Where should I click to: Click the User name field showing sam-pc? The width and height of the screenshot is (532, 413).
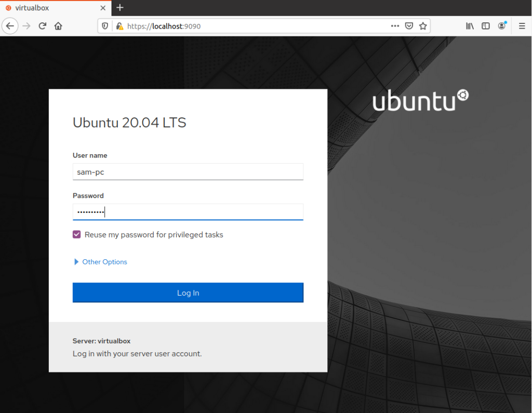188,171
